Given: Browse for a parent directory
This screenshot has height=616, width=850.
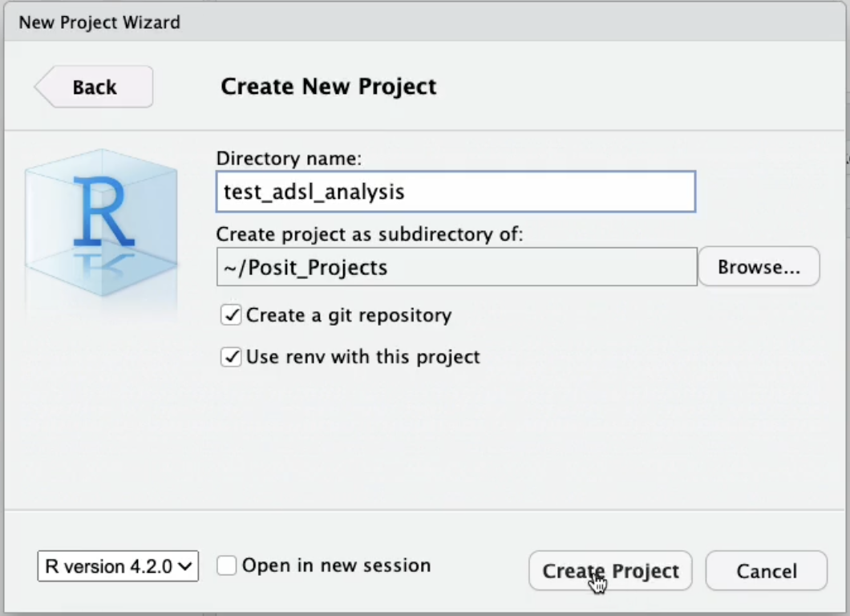Looking at the screenshot, I should (x=758, y=265).
